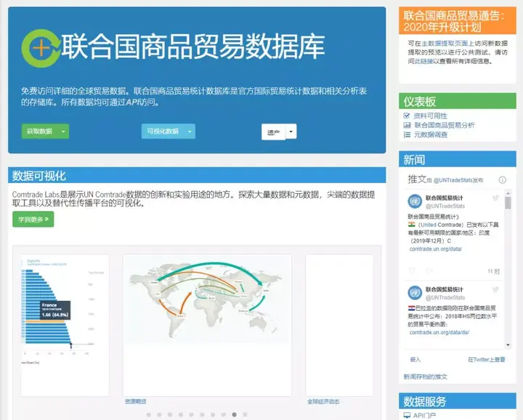Screen dimensions: 523x420
Task: Click the India flag emoji in tweet
Action: point(412,225)
